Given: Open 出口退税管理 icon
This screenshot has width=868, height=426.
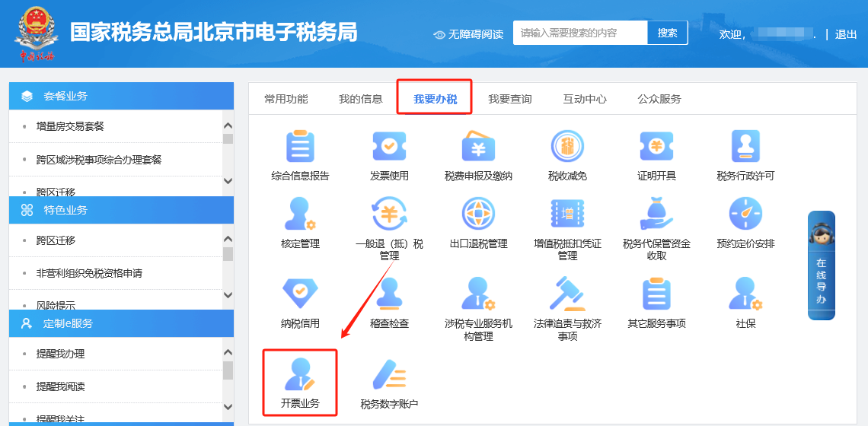Looking at the screenshot, I should (478, 214).
